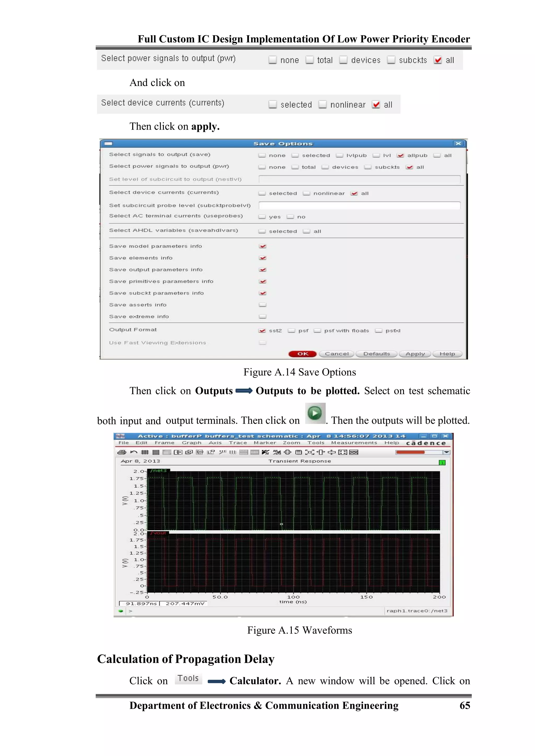
Task: Enable Save asserts info checkbox
Action: coord(263,304)
